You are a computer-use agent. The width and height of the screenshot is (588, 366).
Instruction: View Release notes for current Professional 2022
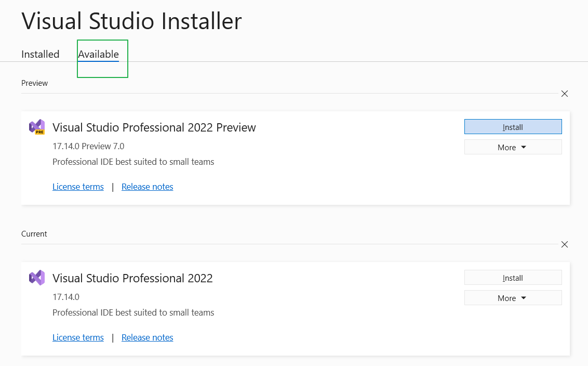click(148, 337)
